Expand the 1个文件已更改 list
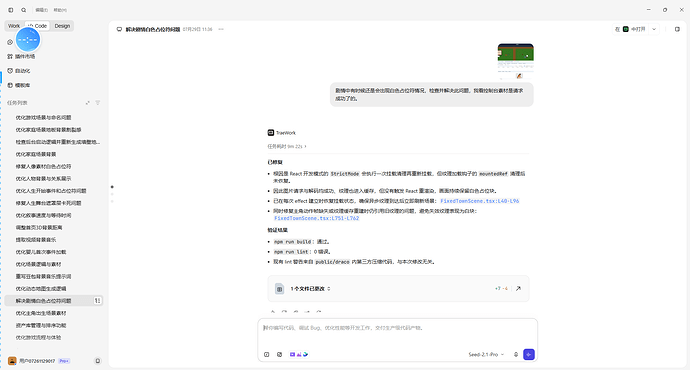This screenshot has height=370, width=690. (x=310, y=289)
